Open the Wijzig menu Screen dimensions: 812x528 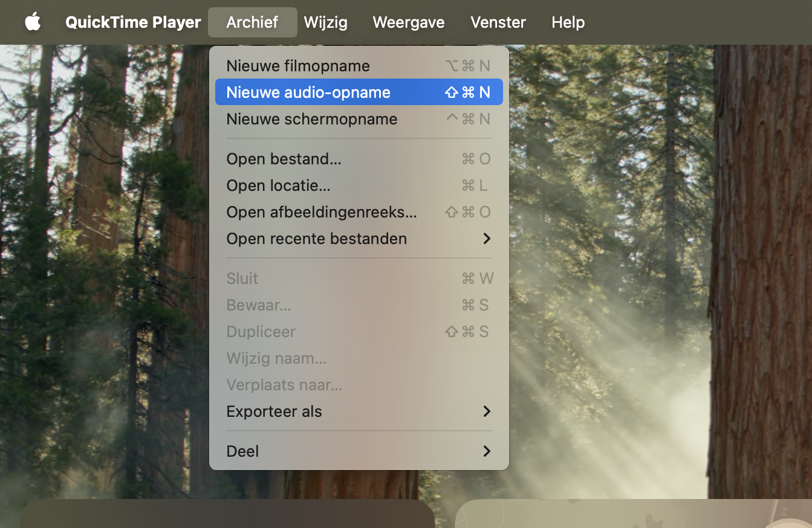point(326,22)
